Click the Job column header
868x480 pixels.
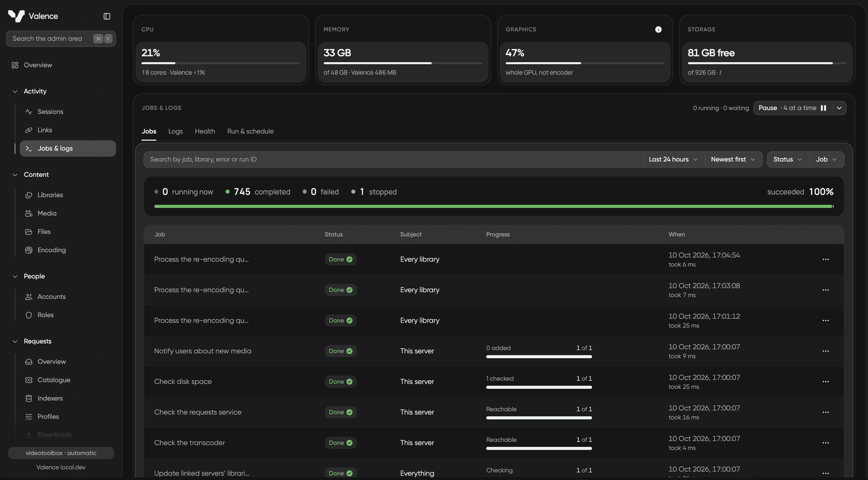pos(159,234)
